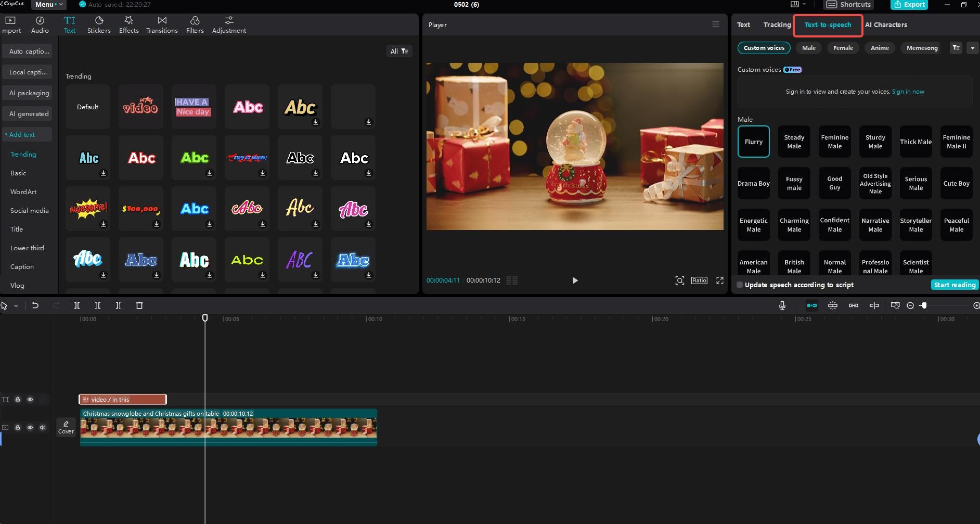
Task: Expand the voice categories dropdown arrow
Action: 973,48
